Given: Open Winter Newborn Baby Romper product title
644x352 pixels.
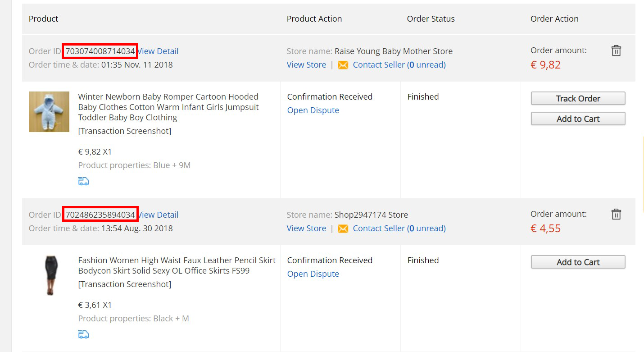Looking at the screenshot, I should coord(168,107).
